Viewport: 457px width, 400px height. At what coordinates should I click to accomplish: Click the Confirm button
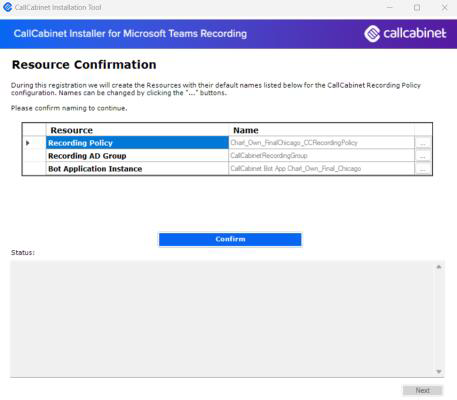click(x=230, y=239)
